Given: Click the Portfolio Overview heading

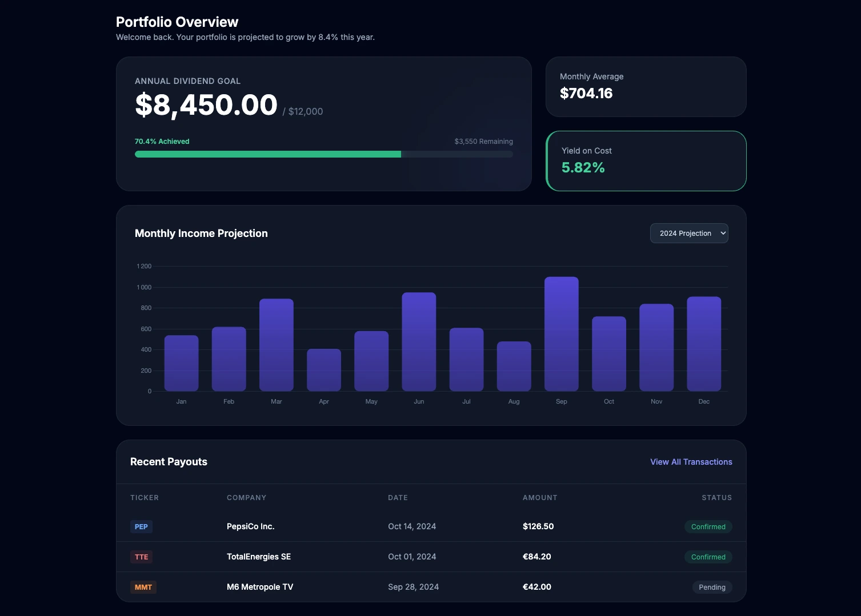Looking at the screenshot, I should pyautogui.click(x=177, y=22).
